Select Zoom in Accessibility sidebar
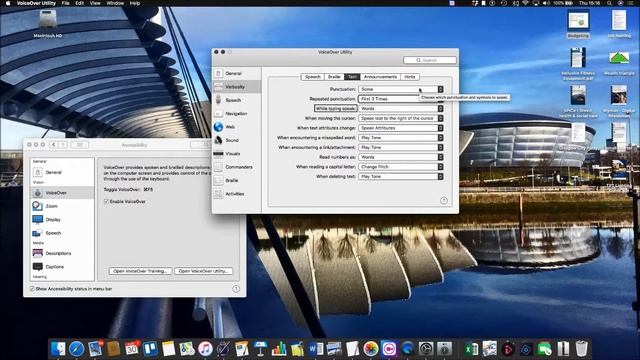Image resolution: width=640 pixels, height=360 pixels. [x=62, y=206]
